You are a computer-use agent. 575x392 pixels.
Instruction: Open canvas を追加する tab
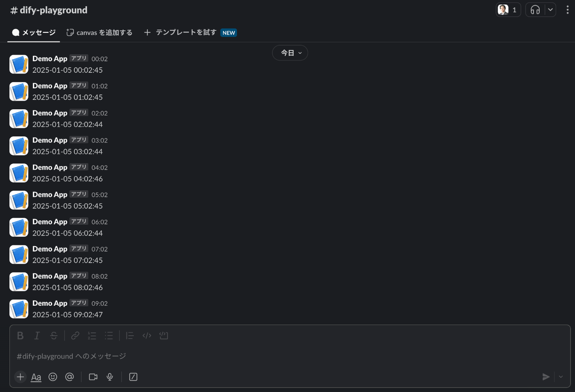(99, 32)
